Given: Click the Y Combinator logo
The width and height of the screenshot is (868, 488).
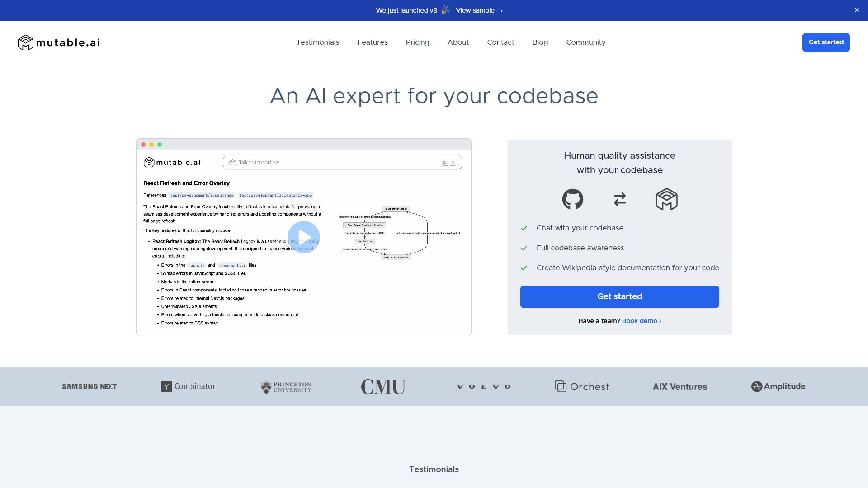Looking at the screenshot, I should point(189,386).
